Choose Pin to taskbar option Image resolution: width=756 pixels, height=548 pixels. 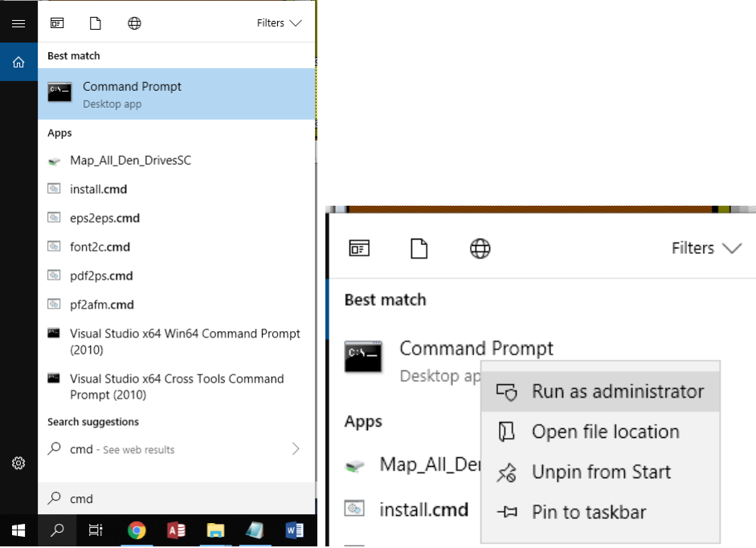pyautogui.click(x=588, y=513)
